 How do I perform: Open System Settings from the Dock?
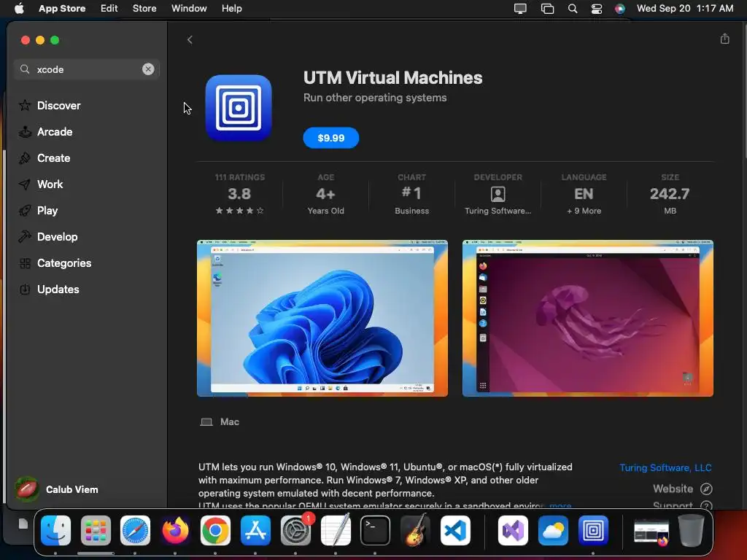pyautogui.click(x=295, y=530)
